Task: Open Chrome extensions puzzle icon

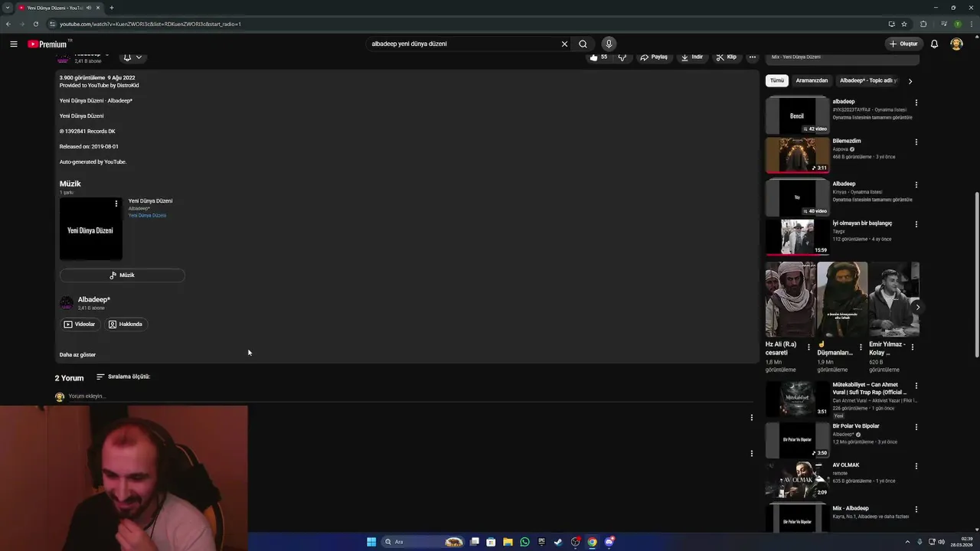Action: pos(923,24)
